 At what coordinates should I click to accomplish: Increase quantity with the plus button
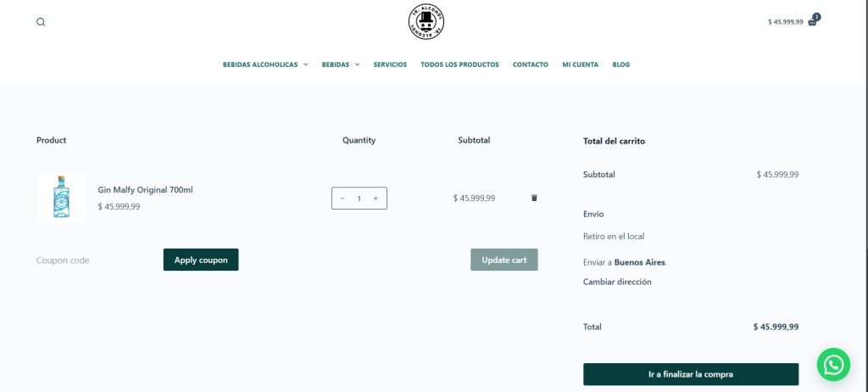point(376,199)
